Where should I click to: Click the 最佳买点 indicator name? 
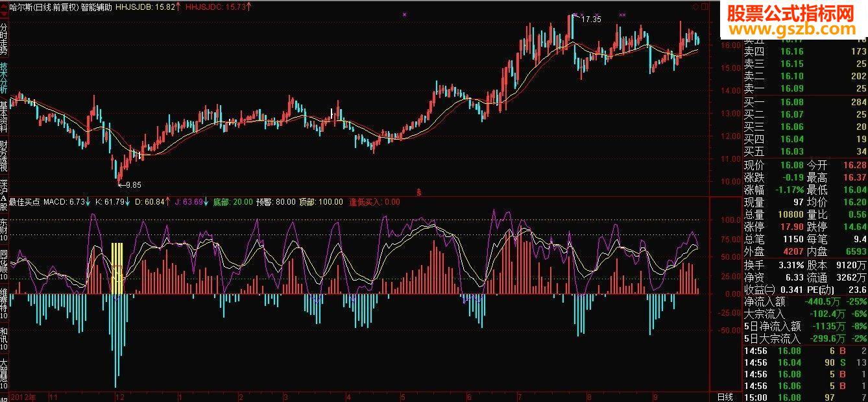pos(25,202)
